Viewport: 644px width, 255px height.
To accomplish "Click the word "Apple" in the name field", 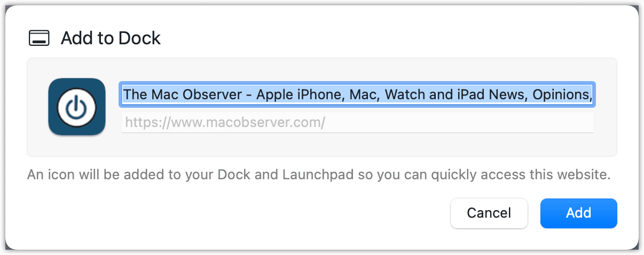I will [x=273, y=95].
